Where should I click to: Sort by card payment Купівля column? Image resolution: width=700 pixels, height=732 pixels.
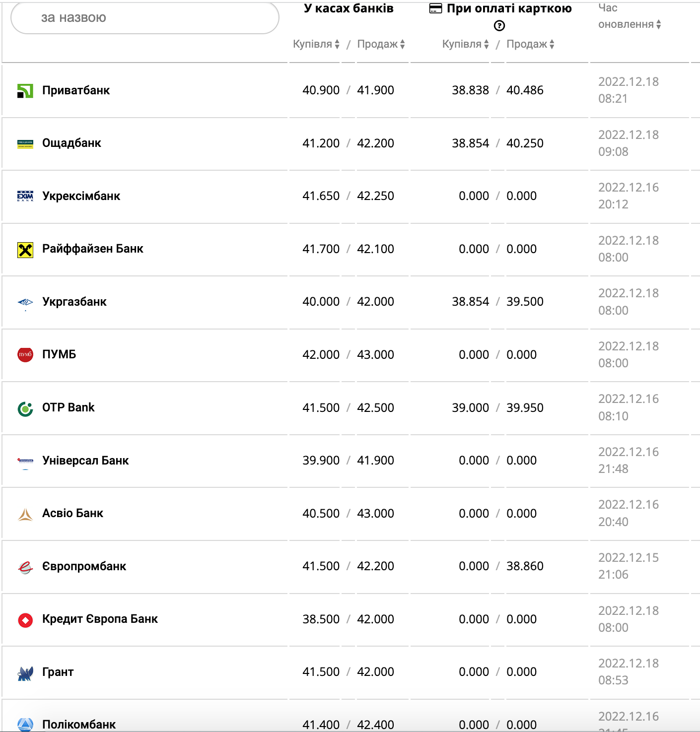465,44
